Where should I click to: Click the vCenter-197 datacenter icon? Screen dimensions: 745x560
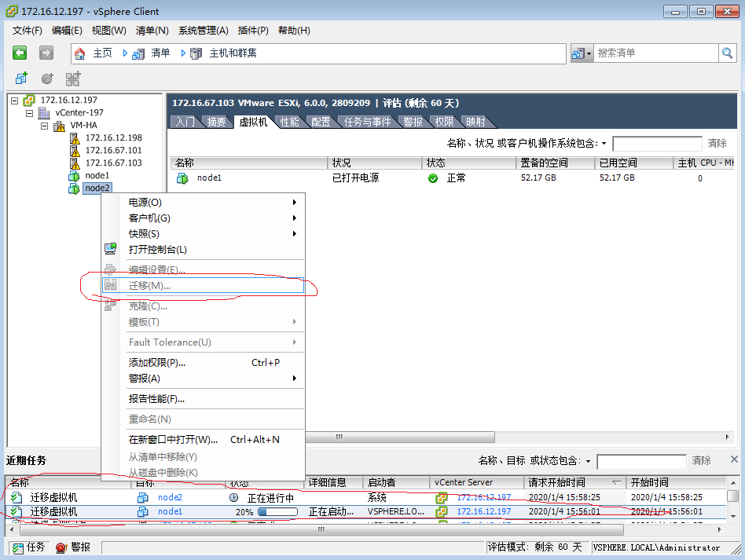[x=44, y=112]
